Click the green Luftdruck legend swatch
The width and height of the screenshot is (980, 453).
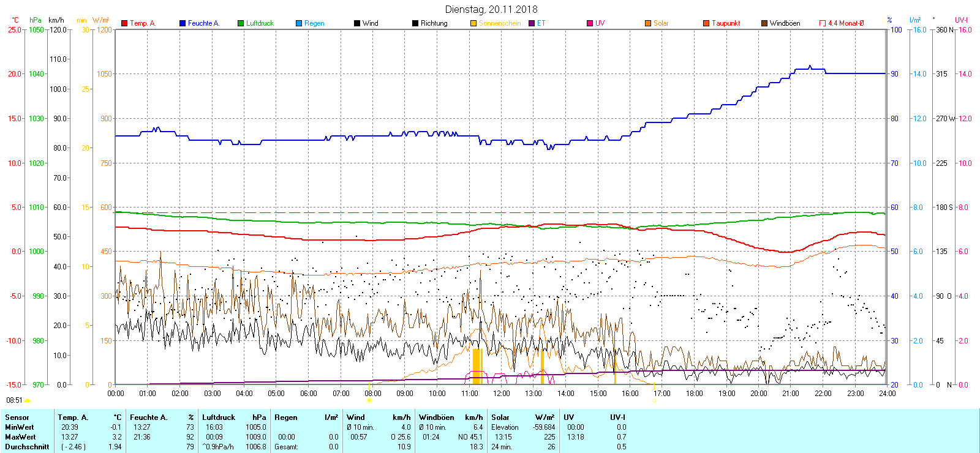coord(241,23)
